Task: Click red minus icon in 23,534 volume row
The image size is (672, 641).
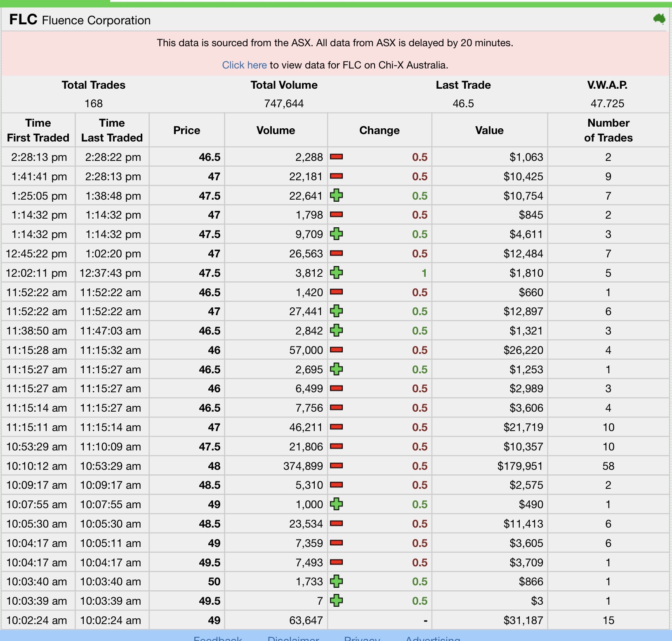Action: (337, 523)
